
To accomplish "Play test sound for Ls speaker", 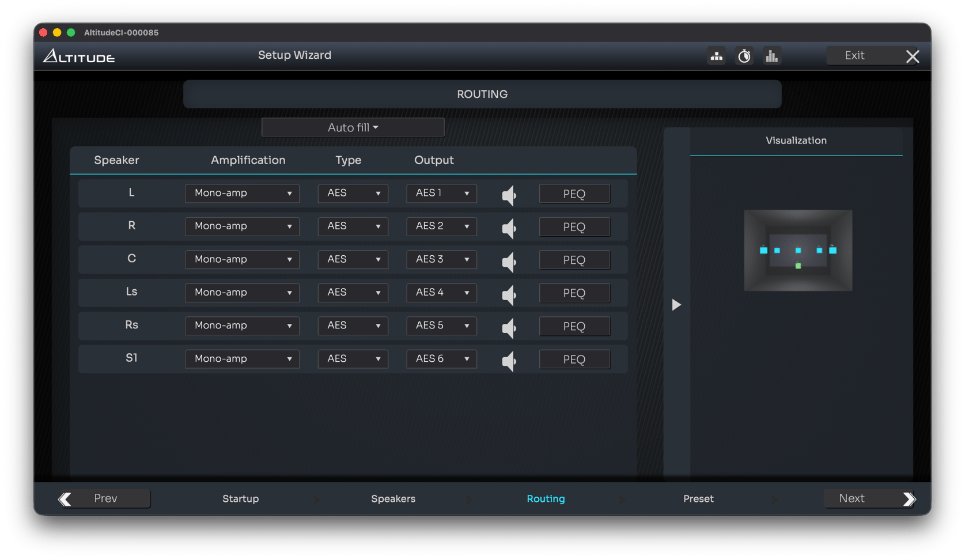I will coord(509,295).
